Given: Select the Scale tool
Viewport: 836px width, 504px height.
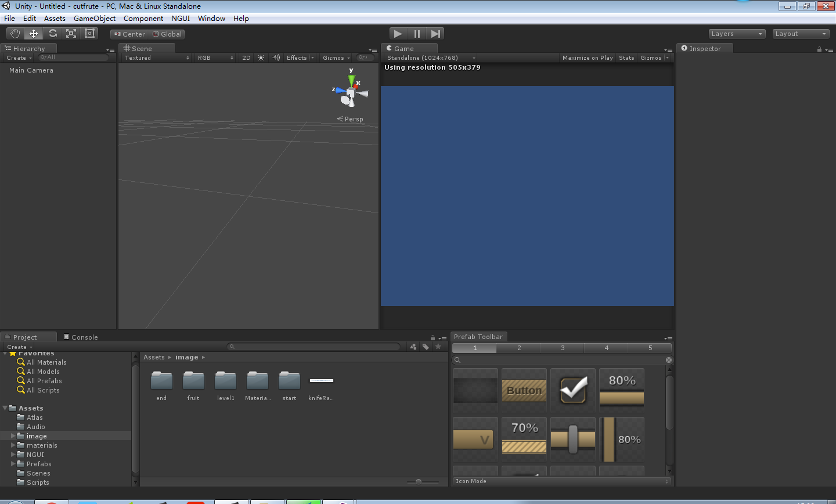Looking at the screenshot, I should click(x=71, y=34).
